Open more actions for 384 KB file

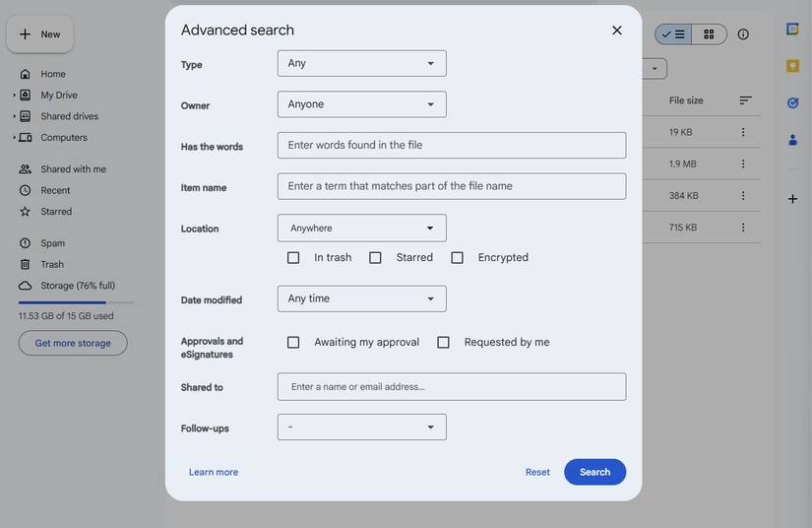743,196
